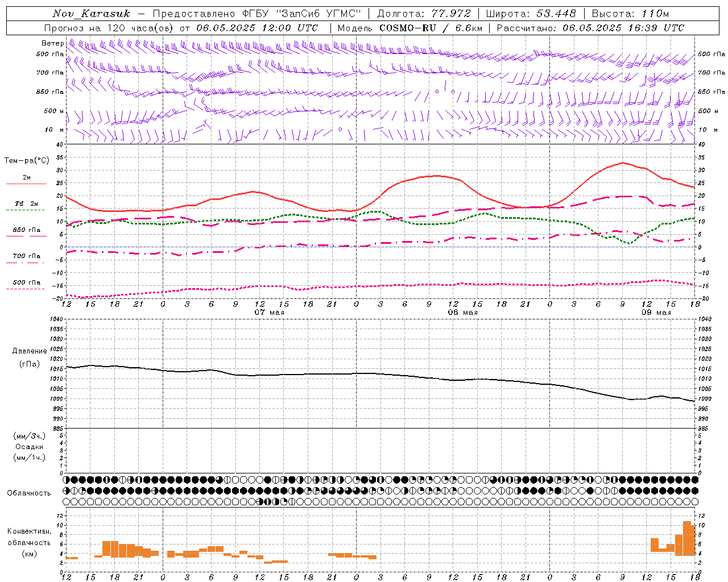The width and height of the screenshot is (728, 582).
Task: Select the 'Рассчитано: 06.05.2025 16:39 UTC' timestamp
Action: click(590, 28)
